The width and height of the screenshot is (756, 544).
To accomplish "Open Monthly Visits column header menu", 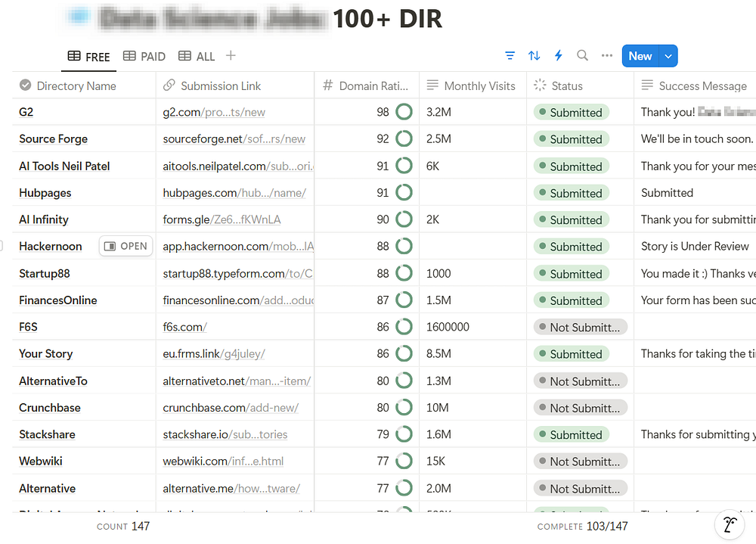I will click(x=473, y=86).
